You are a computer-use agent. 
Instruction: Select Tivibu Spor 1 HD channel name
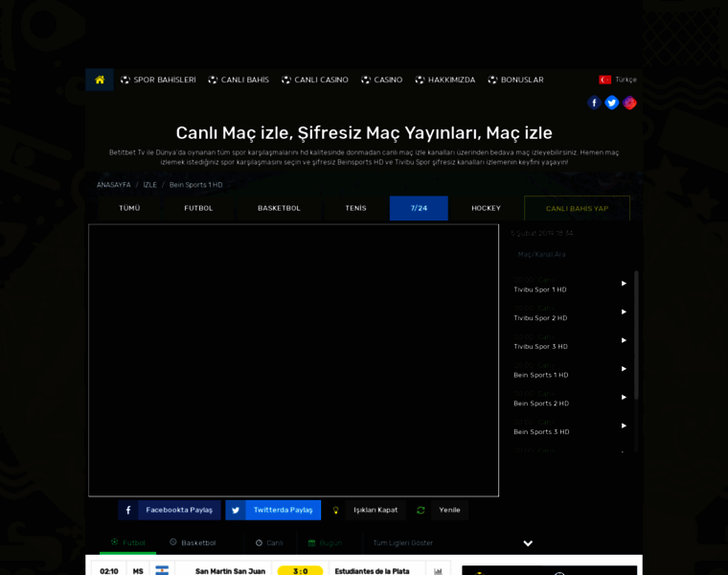click(540, 289)
